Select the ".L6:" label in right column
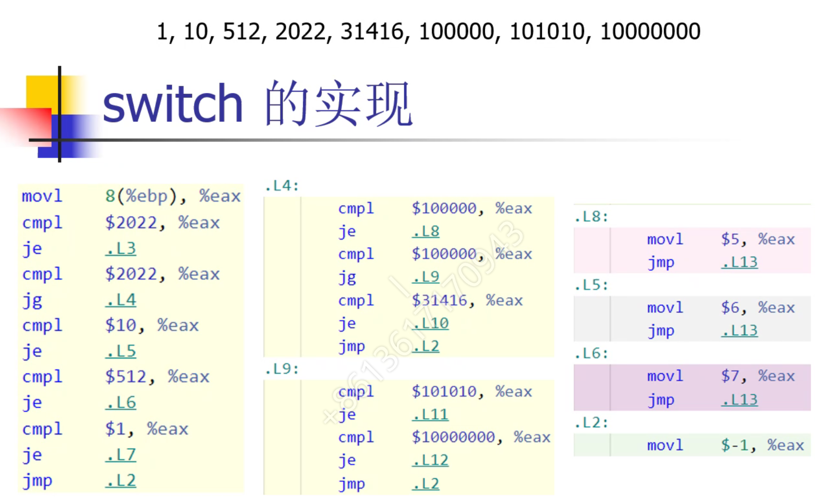815x504 pixels. pyautogui.click(x=591, y=354)
